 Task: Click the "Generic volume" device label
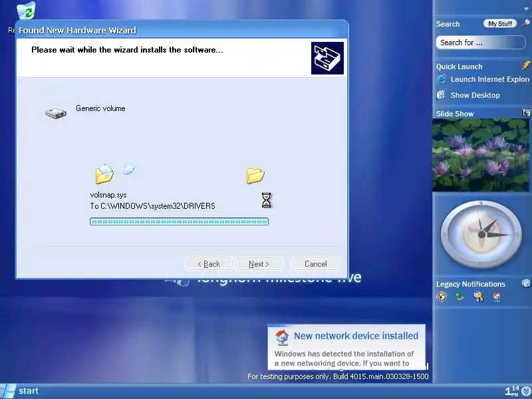coord(100,108)
